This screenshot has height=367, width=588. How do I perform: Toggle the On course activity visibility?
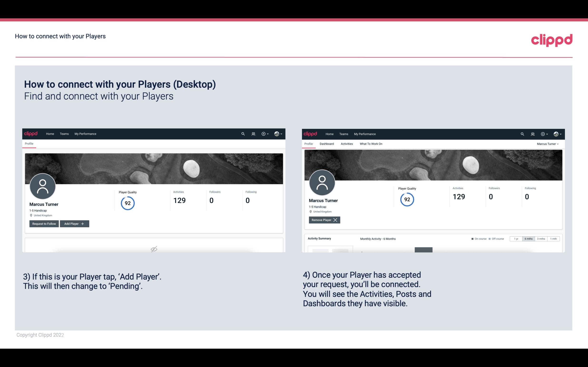pos(478,238)
